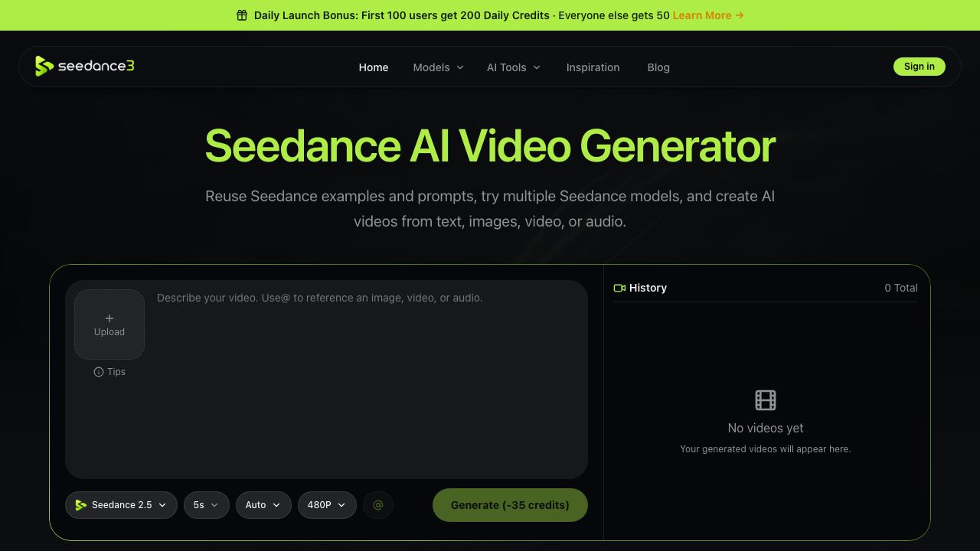Open the Auto aspect ratio dropdown
Image resolution: width=980 pixels, height=551 pixels.
(x=263, y=505)
